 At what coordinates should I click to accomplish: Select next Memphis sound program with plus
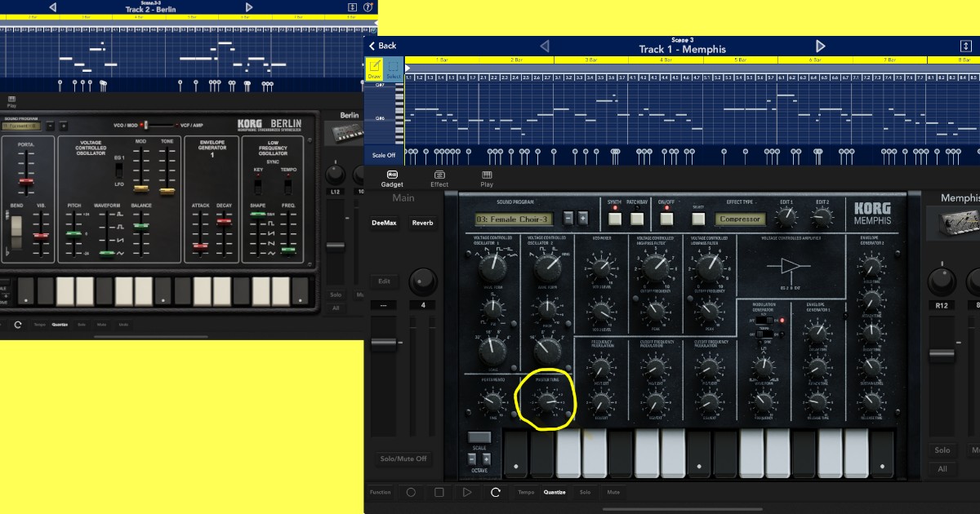(x=582, y=219)
